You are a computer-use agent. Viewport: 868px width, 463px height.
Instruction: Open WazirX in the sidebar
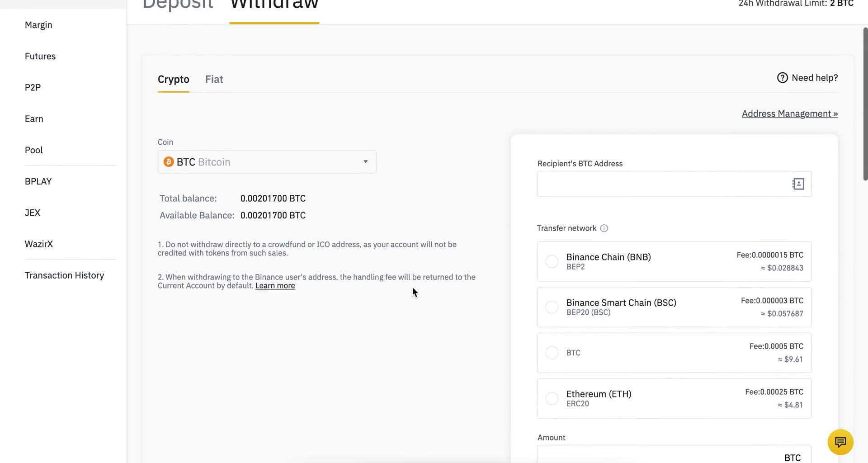pos(39,244)
